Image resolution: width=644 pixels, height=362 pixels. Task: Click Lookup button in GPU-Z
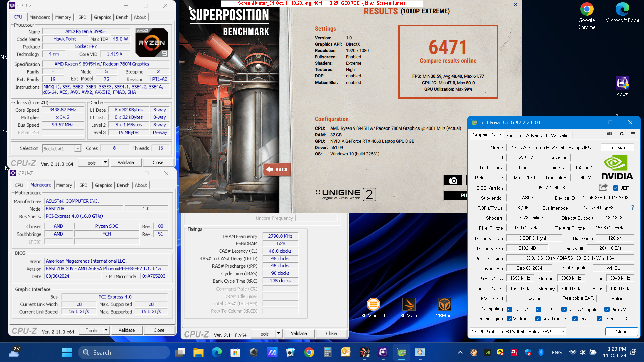tap(617, 147)
